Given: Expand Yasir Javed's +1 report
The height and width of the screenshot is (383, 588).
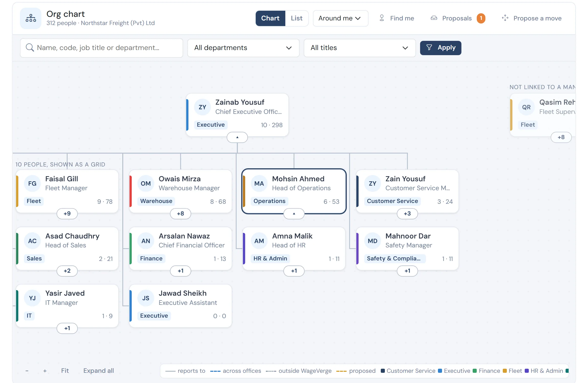Looking at the screenshot, I should coord(67,328).
